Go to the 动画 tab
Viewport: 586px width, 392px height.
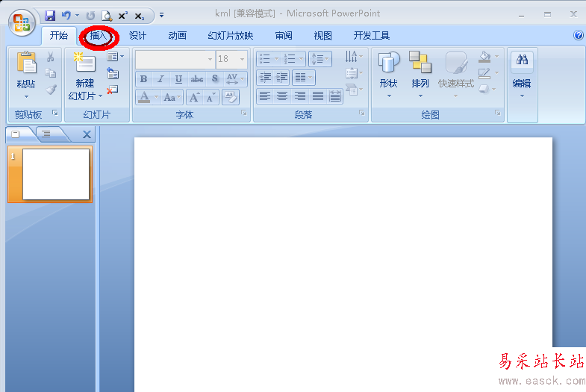point(177,36)
